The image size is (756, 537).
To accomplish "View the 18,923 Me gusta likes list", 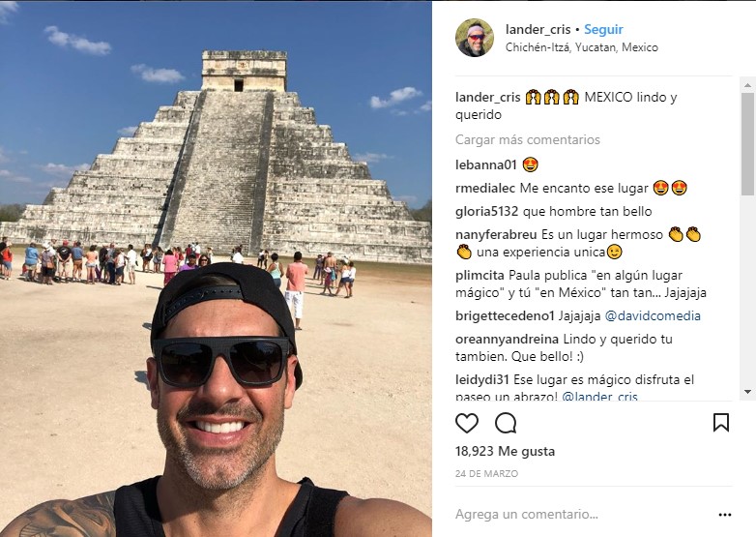I will [x=505, y=452].
